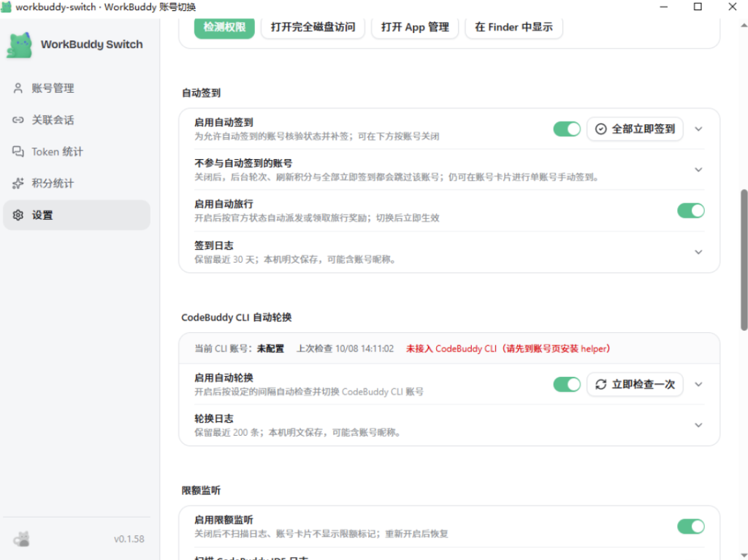The width and height of the screenshot is (748, 560).
Task: Toggle the 启用自动签到 switch
Action: (567, 129)
